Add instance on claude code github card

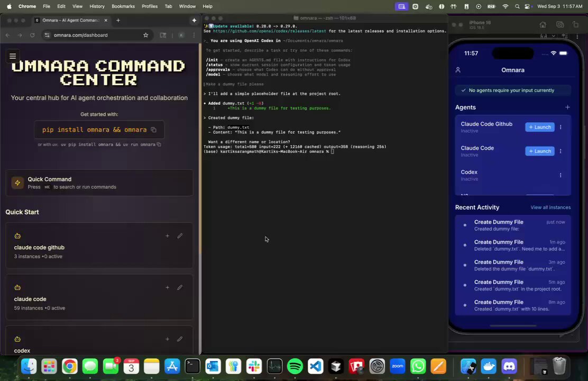coord(167,236)
